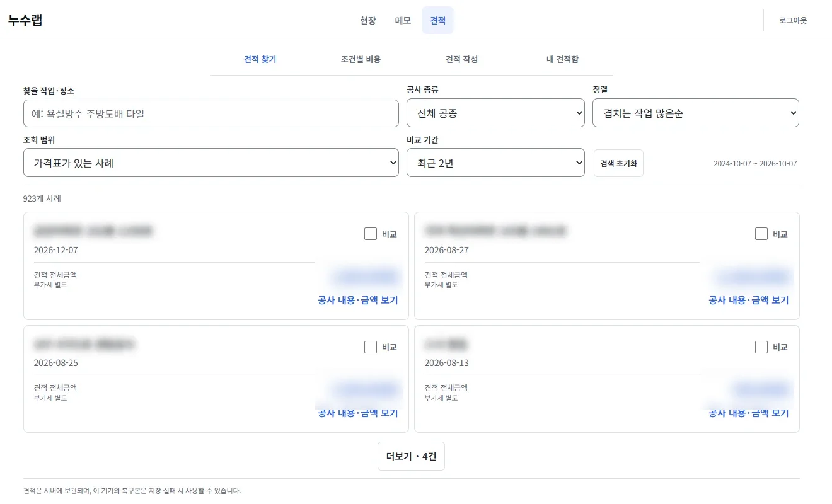Image resolution: width=832 pixels, height=504 pixels.
Task: Select the 견적 top menu item
Action: click(437, 20)
